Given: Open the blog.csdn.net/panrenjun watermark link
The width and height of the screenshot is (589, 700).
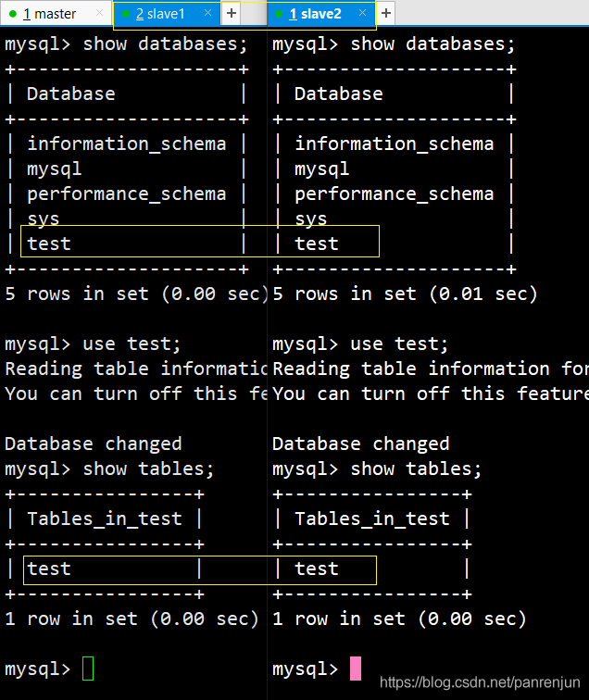Looking at the screenshot, I should pyautogui.click(x=480, y=682).
